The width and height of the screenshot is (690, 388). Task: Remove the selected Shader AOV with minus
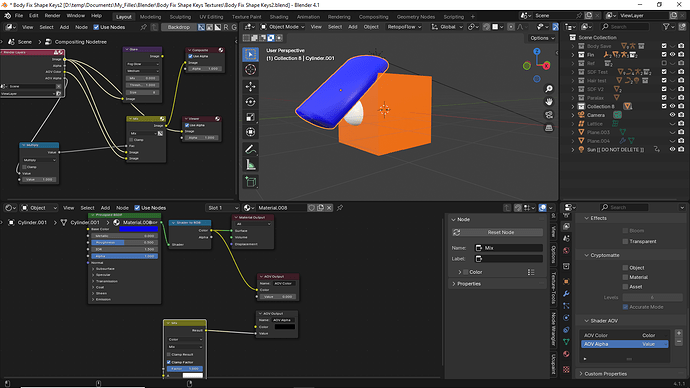pos(679,342)
